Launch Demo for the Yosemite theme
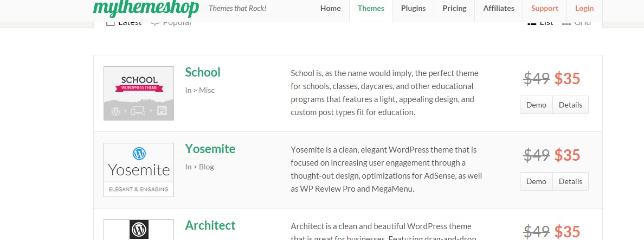Screen dimensions: 644x240 click(536, 181)
